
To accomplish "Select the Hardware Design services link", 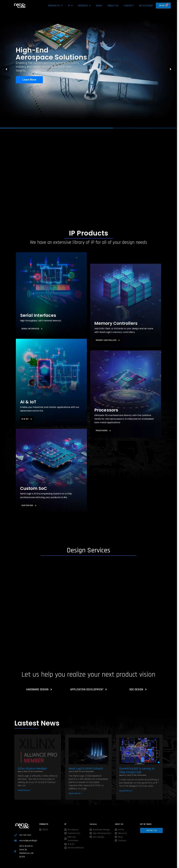I will pos(39,689).
